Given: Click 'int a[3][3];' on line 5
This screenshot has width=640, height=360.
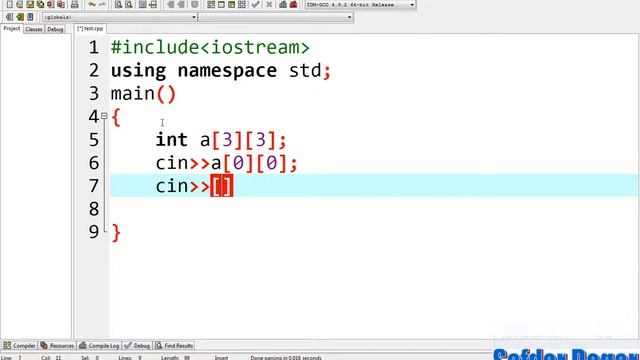Looking at the screenshot, I should click(221, 140).
